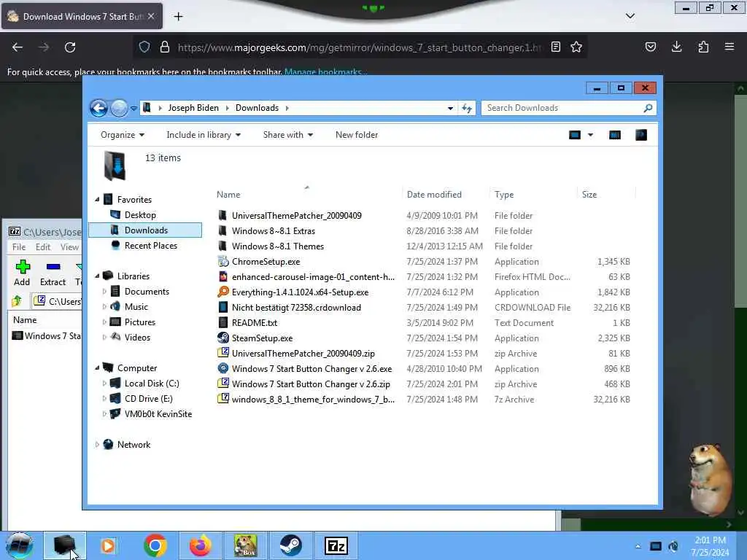
Task: Select Windows 7 Start Button Changer v 2.6.exe
Action: pos(311,369)
